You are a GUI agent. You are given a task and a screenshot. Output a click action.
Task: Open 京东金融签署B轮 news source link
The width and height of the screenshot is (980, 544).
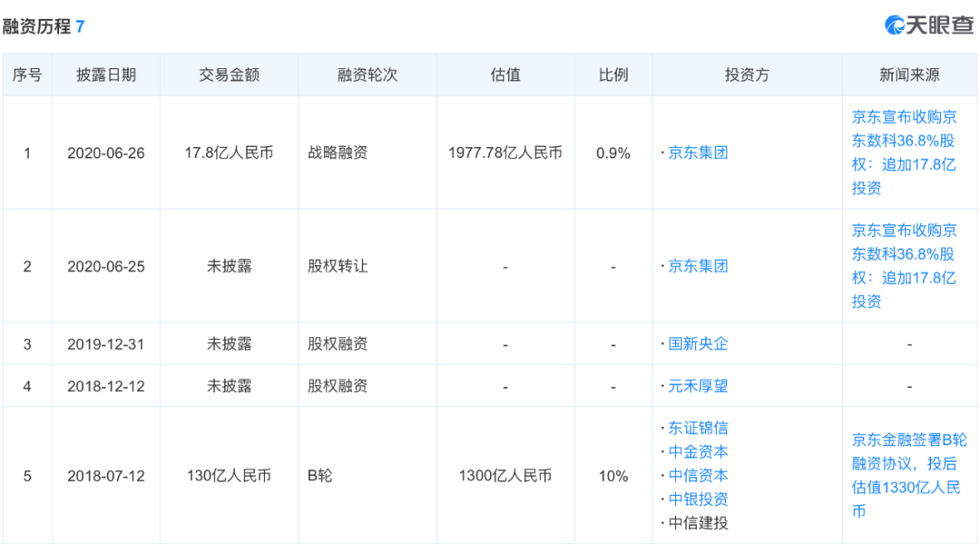coord(909,476)
